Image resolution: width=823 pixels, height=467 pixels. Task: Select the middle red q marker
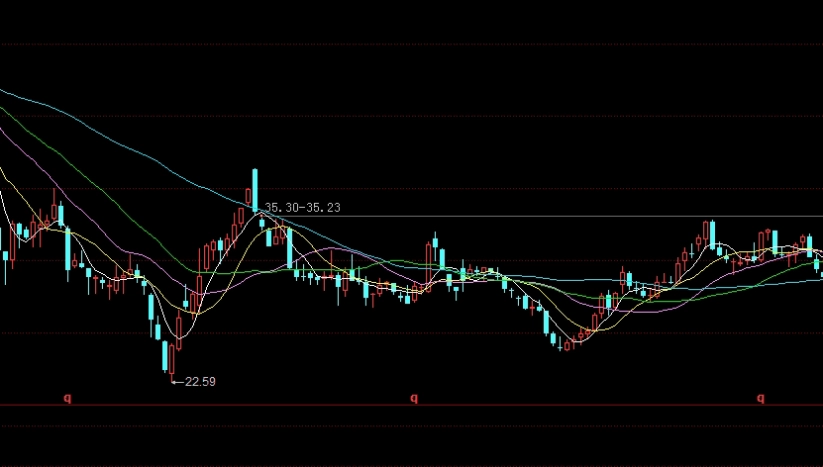point(413,397)
